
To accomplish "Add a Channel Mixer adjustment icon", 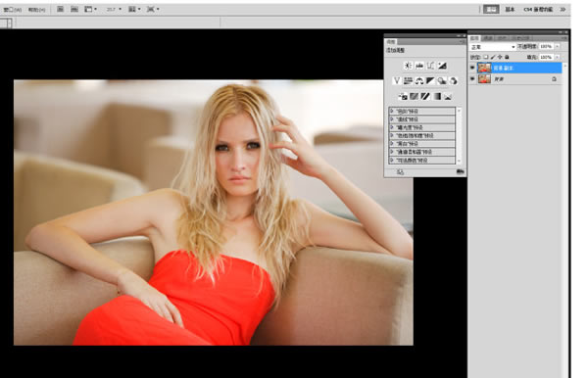I will (x=454, y=80).
